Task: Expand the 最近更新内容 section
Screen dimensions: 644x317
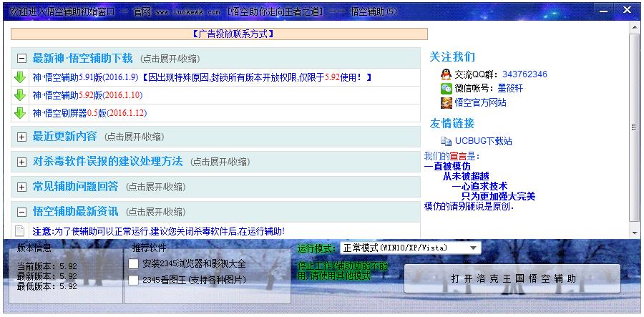Action: (x=21, y=137)
